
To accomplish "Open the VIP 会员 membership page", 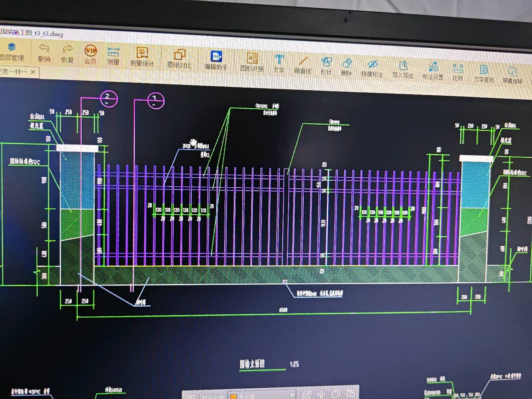I will (x=91, y=55).
